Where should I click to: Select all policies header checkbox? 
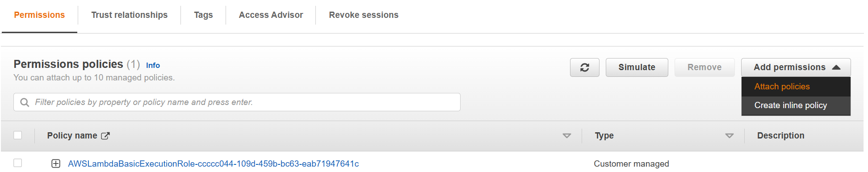[18, 135]
